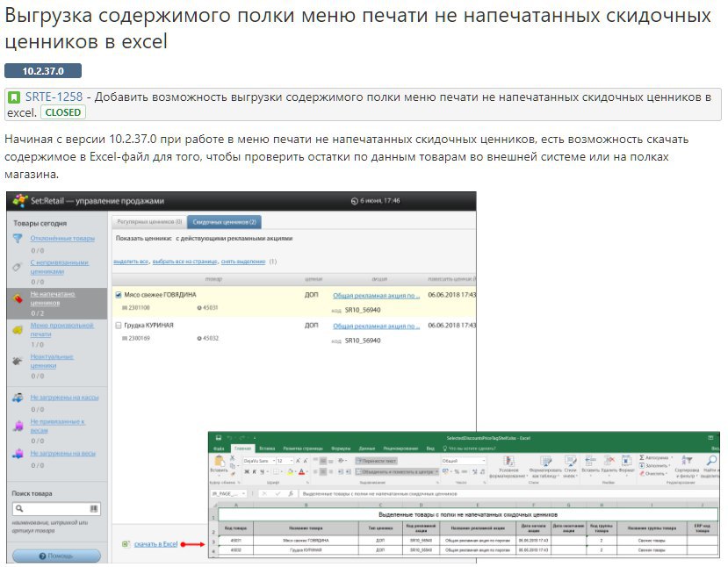728x567 pixels.
Task: Toggle Bold in the Excel ribbon
Action: pos(247,472)
